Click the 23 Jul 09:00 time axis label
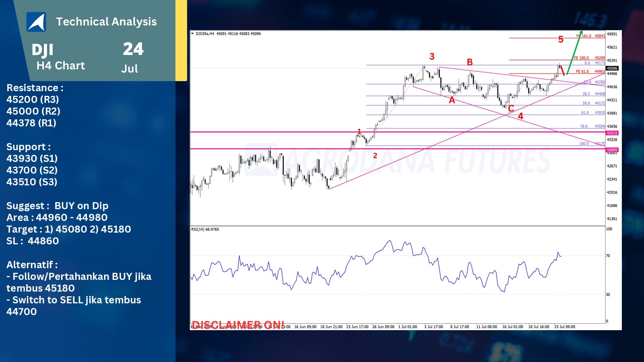Image resolution: width=644 pixels, height=362 pixels. pyautogui.click(x=565, y=326)
